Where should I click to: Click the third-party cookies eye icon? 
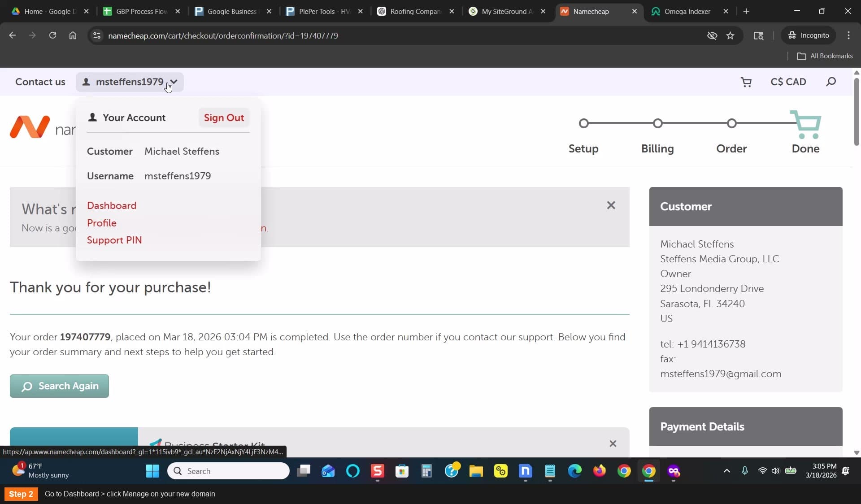pyautogui.click(x=712, y=35)
